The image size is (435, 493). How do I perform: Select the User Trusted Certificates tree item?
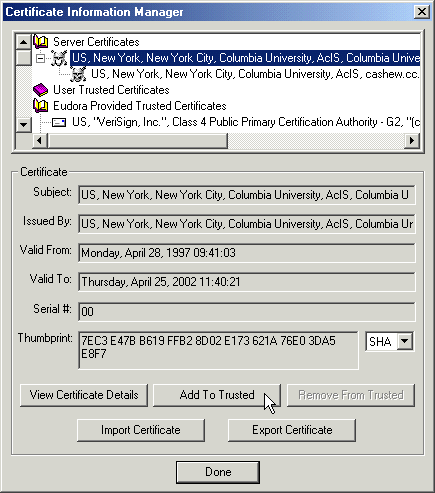pos(111,90)
